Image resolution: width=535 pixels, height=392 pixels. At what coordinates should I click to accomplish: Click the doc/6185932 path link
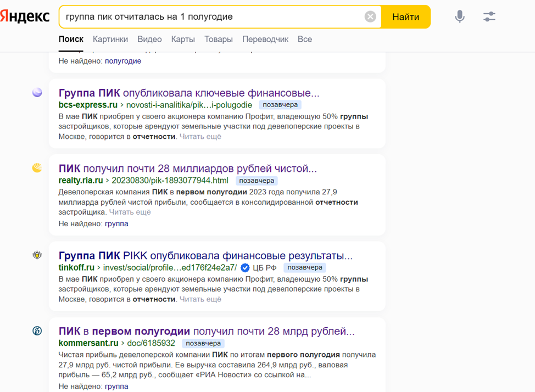click(x=151, y=343)
